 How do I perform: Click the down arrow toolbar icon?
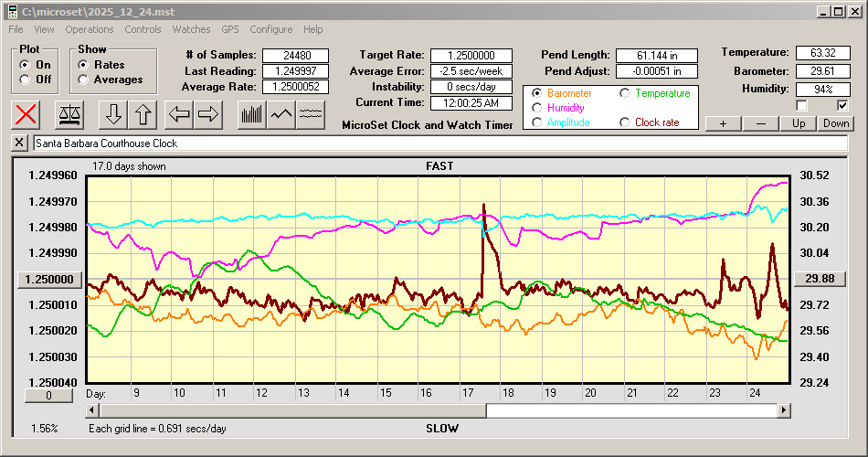(x=113, y=114)
